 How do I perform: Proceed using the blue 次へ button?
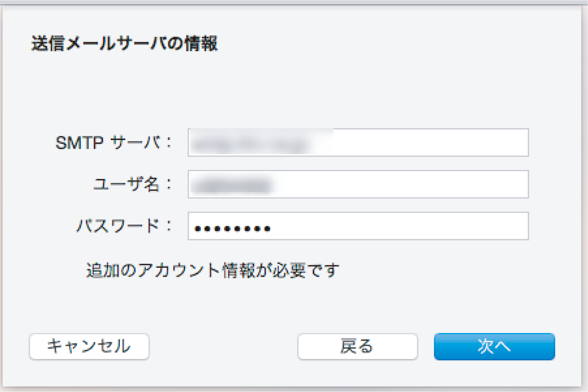[494, 346]
